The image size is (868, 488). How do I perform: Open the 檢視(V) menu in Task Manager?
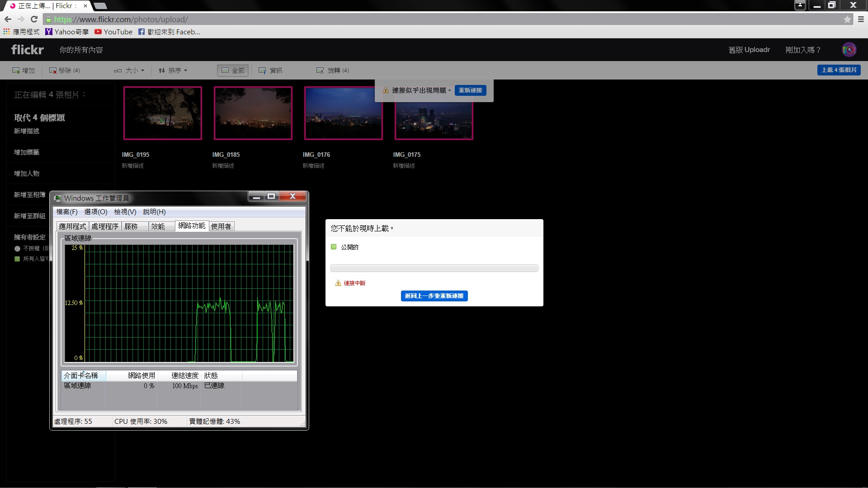pos(125,212)
